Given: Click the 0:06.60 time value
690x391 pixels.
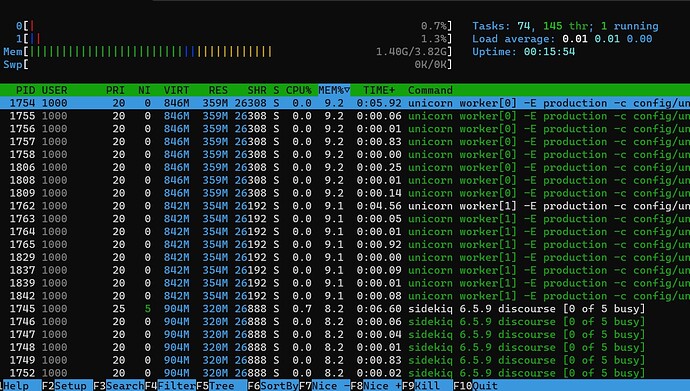Looking at the screenshot, I should coord(379,309).
